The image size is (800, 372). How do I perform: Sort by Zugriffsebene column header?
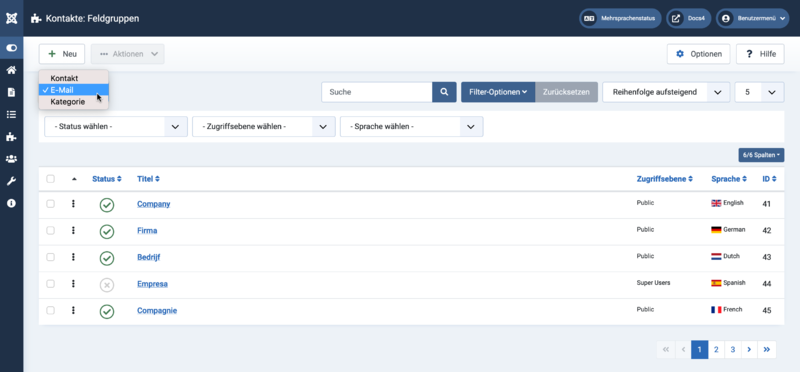665,179
